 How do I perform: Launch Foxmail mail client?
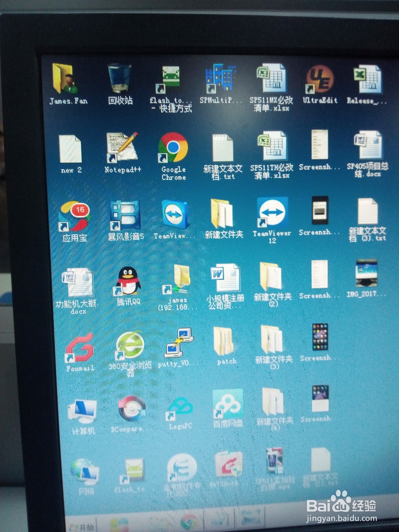click(x=80, y=352)
